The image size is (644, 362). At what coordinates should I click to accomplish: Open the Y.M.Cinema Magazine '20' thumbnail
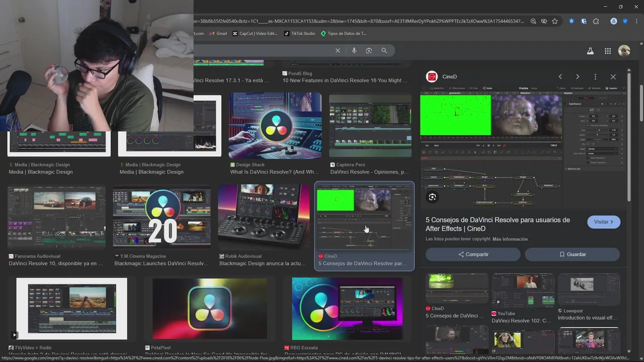click(162, 218)
